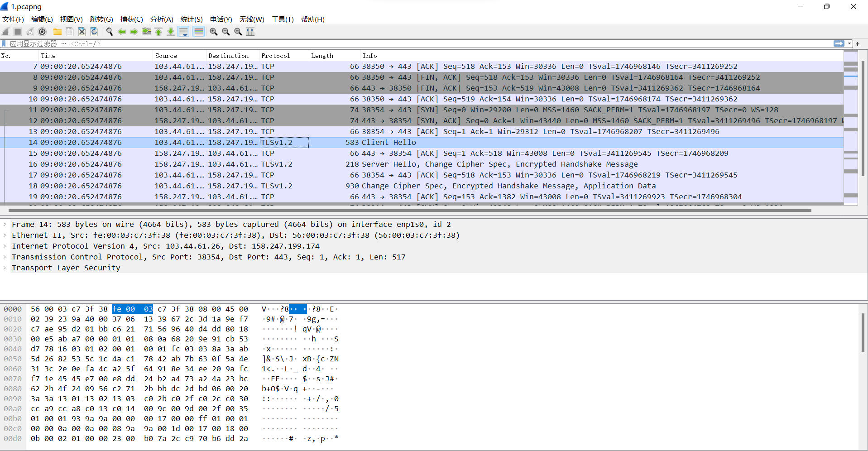
Task: Focus the display filter input field
Action: tap(421, 44)
